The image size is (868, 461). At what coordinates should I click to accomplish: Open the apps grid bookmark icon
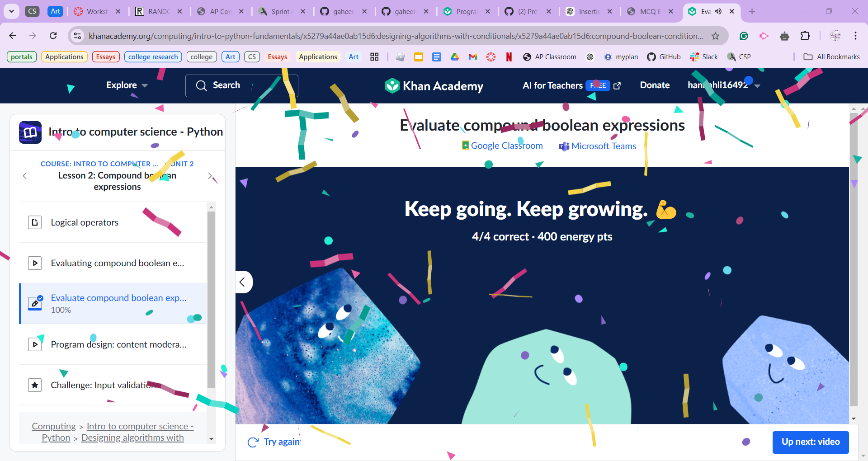pyautogui.click(x=374, y=57)
